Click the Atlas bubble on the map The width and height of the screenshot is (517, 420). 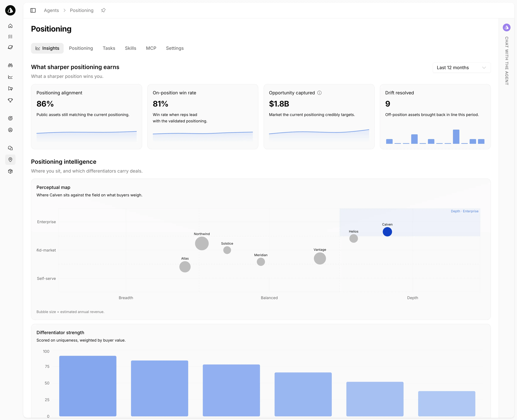point(185,267)
